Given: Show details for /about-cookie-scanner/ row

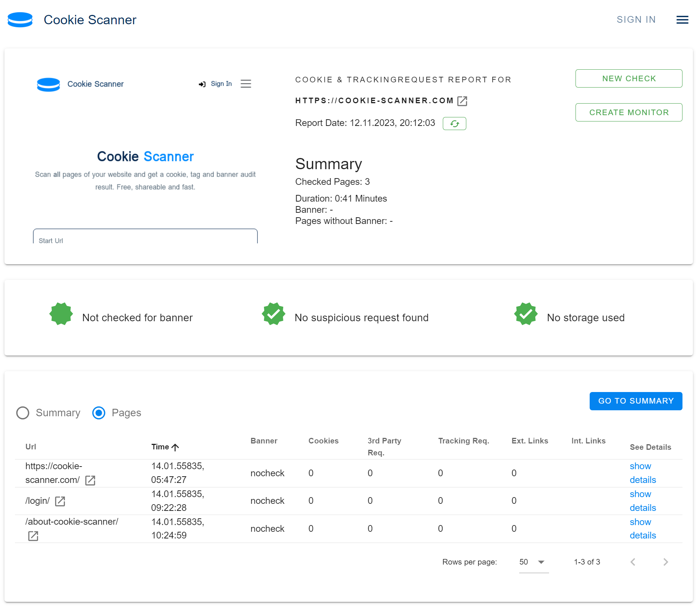Looking at the screenshot, I should click(643, 529).
